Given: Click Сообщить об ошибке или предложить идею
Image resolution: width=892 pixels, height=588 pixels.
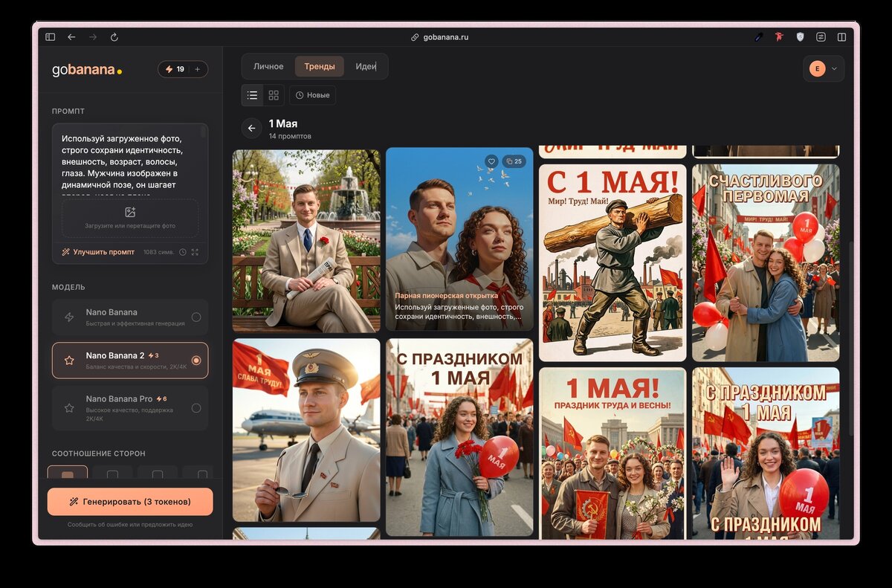Looking at the screenshot, I should coord(130,525).
